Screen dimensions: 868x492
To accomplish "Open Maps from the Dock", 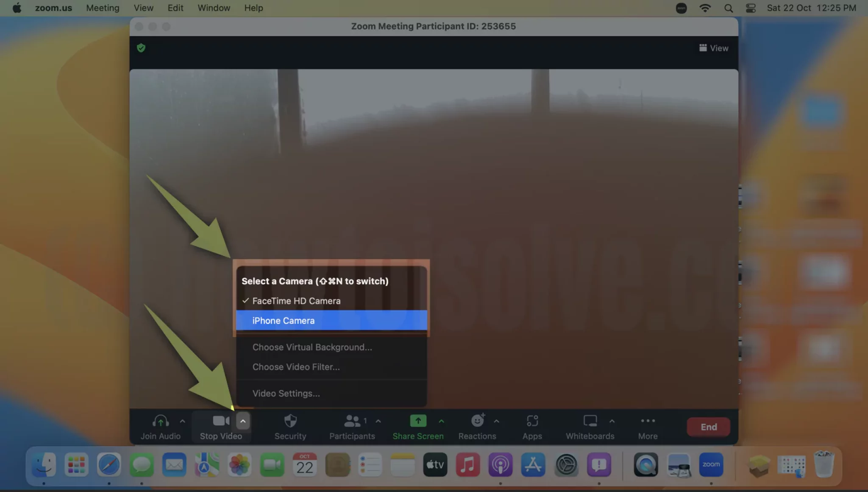I will click(x=207, y=465).
